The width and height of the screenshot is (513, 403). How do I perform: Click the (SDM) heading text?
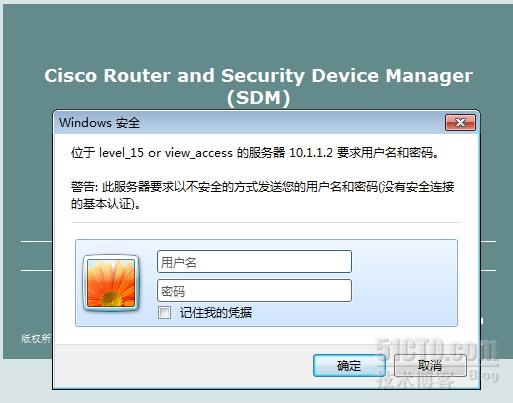click(x=258, y=98)
